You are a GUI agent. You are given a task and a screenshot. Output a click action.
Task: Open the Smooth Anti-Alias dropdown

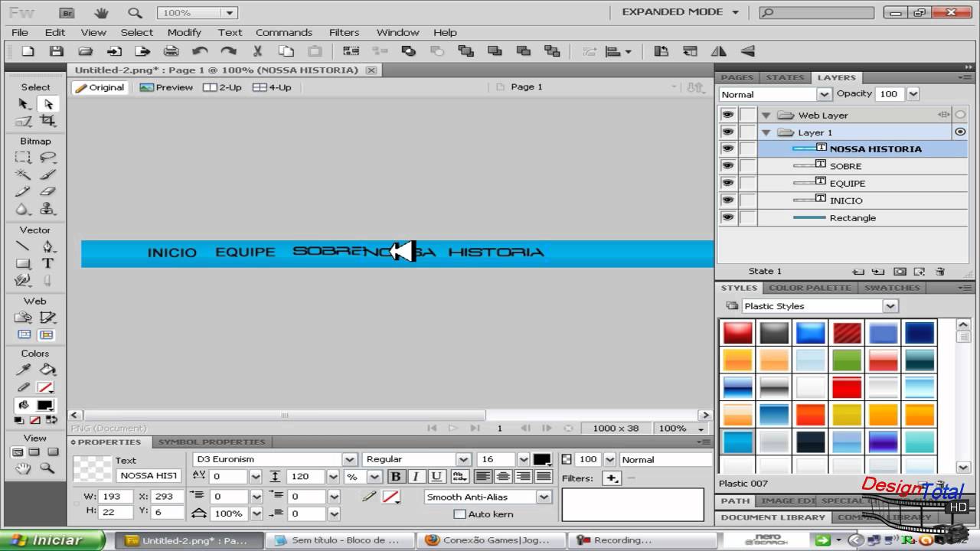[544, 497]
